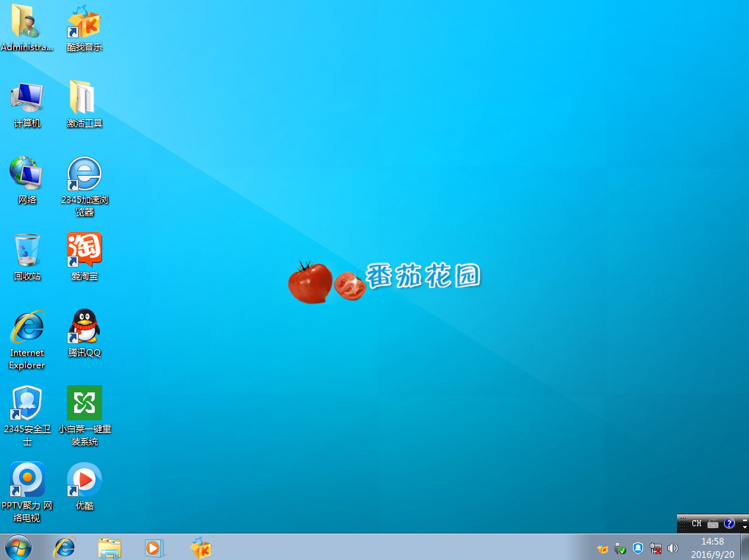Viewport: 749px width, 560px height.
Task: Open the Administrator folder on desktop
Action: click(x=26, y=27)
